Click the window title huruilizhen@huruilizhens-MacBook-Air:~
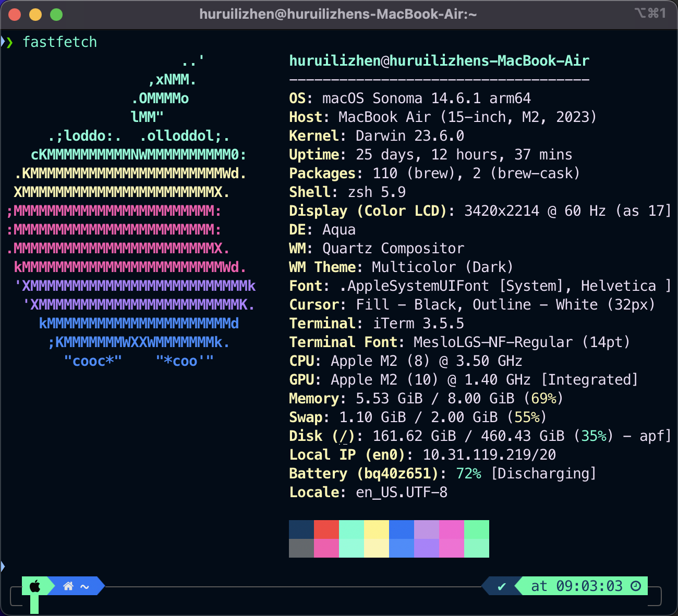This screenshot has width=678, height=616. coord(338,14)
